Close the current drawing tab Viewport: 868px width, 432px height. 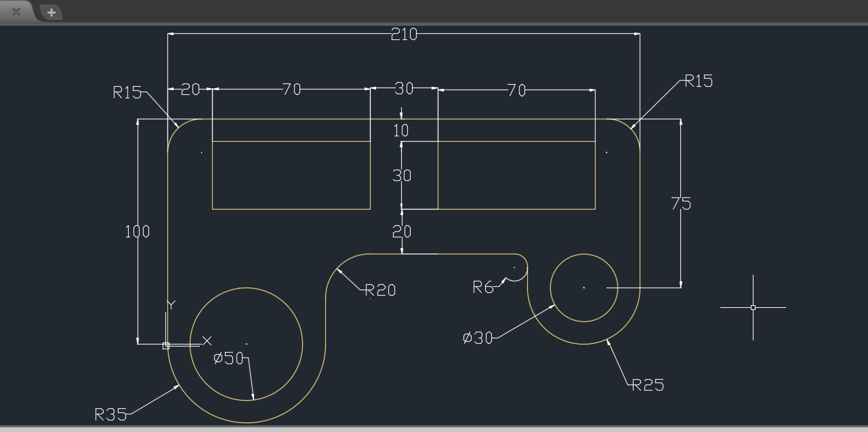tap(16, 12)
